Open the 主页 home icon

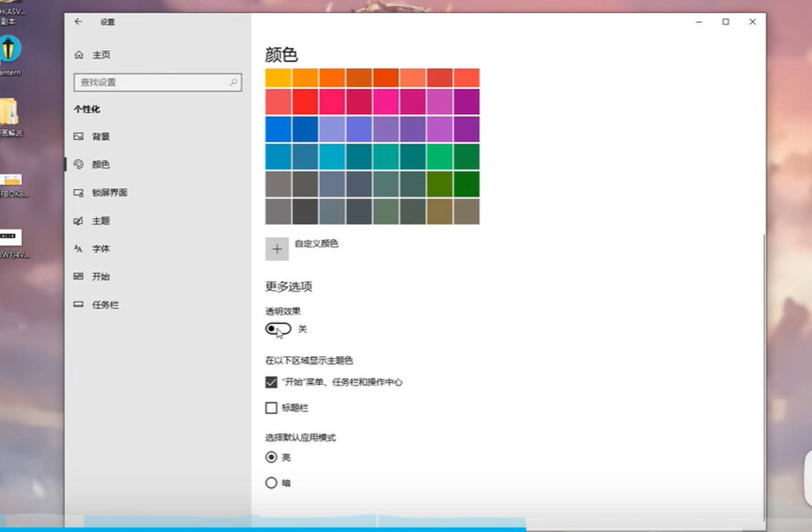click(79, 55)
